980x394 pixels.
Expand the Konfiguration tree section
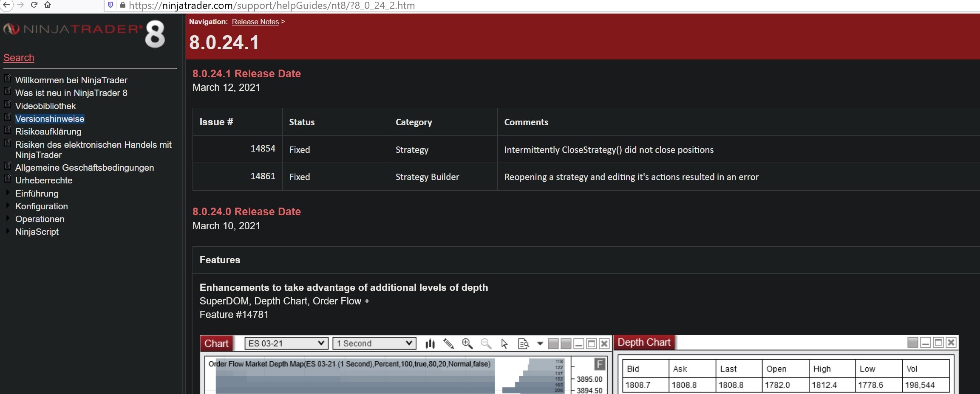(x=7, y=205)
